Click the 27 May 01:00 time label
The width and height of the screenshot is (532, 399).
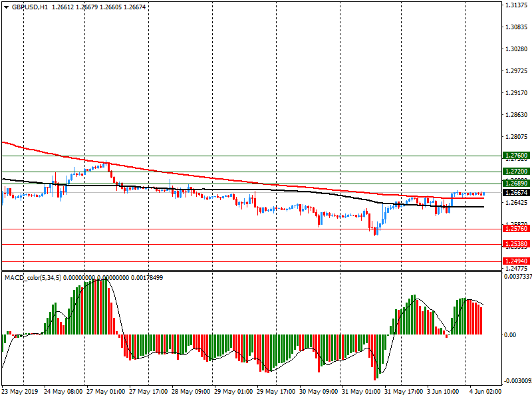point(105,392)
